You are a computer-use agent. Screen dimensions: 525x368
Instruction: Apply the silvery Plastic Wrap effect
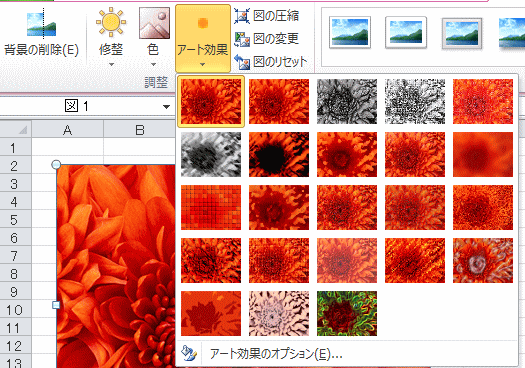pos(483,261)
